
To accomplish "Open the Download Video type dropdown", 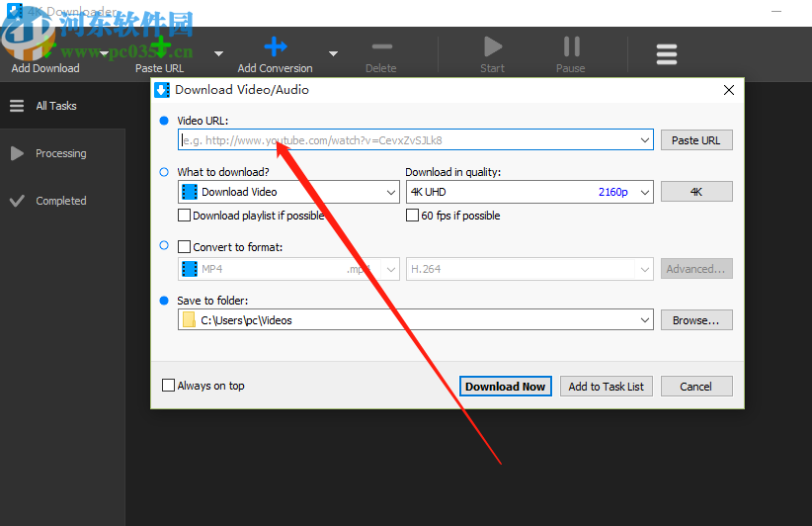I will click(x=288, y=192).
